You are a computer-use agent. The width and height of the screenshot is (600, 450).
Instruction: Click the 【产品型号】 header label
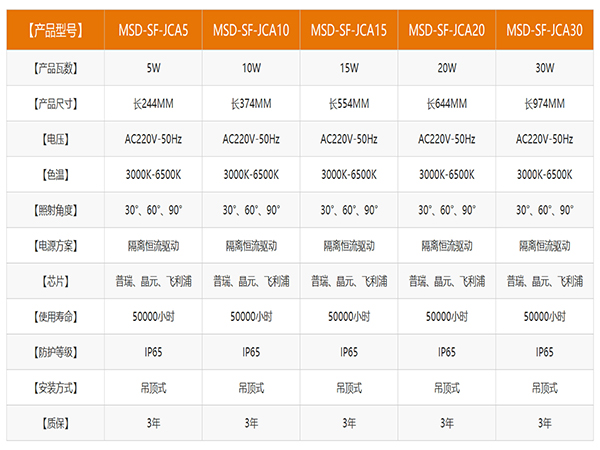pyautogui.click(x=55, y=30)
